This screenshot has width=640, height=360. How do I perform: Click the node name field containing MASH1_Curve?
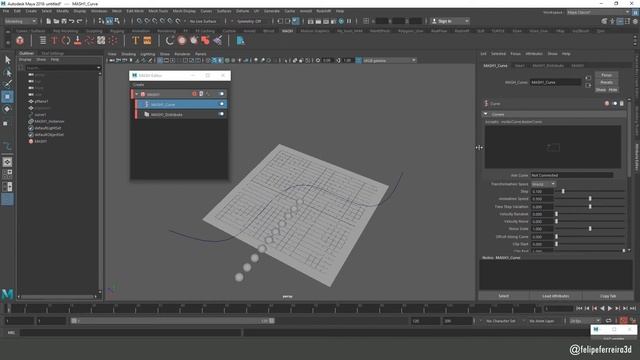(x=555, y=82)
